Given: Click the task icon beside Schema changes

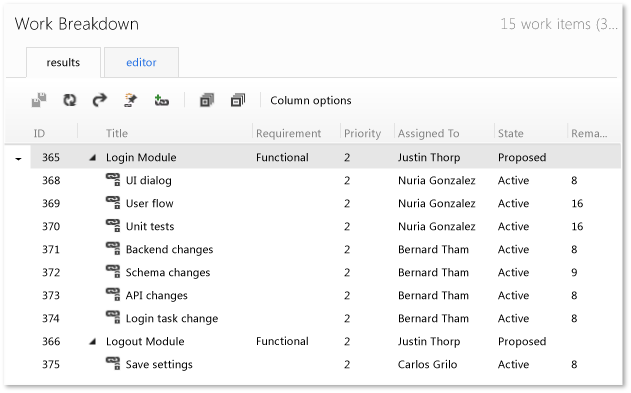Looking at the screenshot, I should (113, 271).
